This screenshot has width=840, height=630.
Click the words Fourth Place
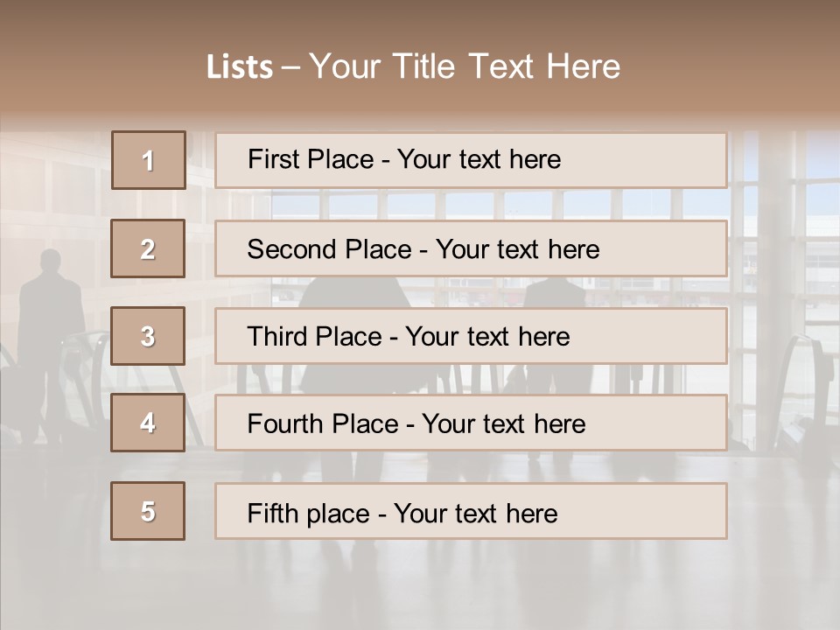click(323, 423)
